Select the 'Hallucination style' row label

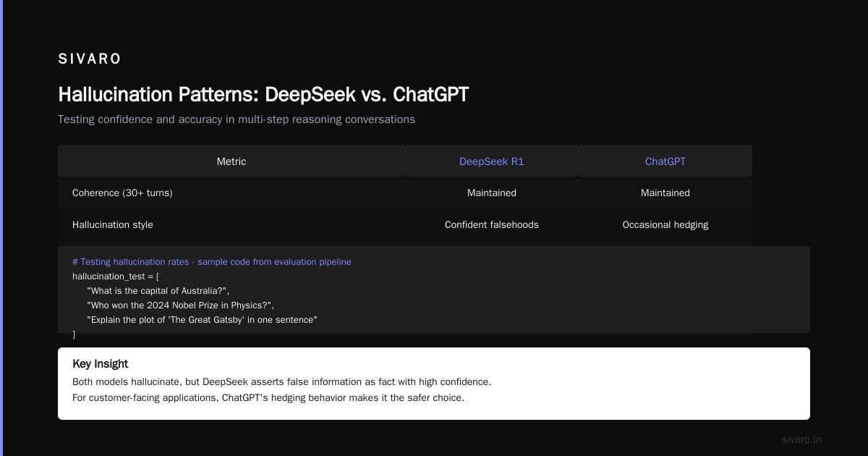(113, 225)
